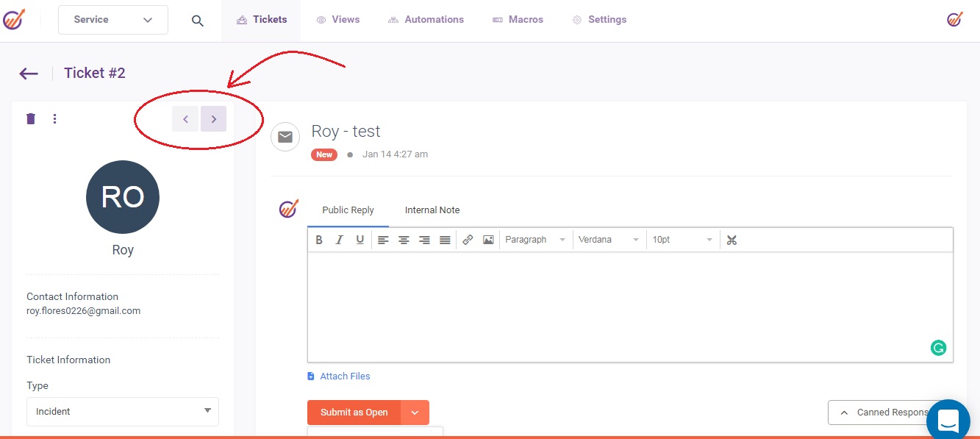980x439 pixels.
Task: Open the chat widget bubble
Action: pyautogui.click(x=948, y=421)
